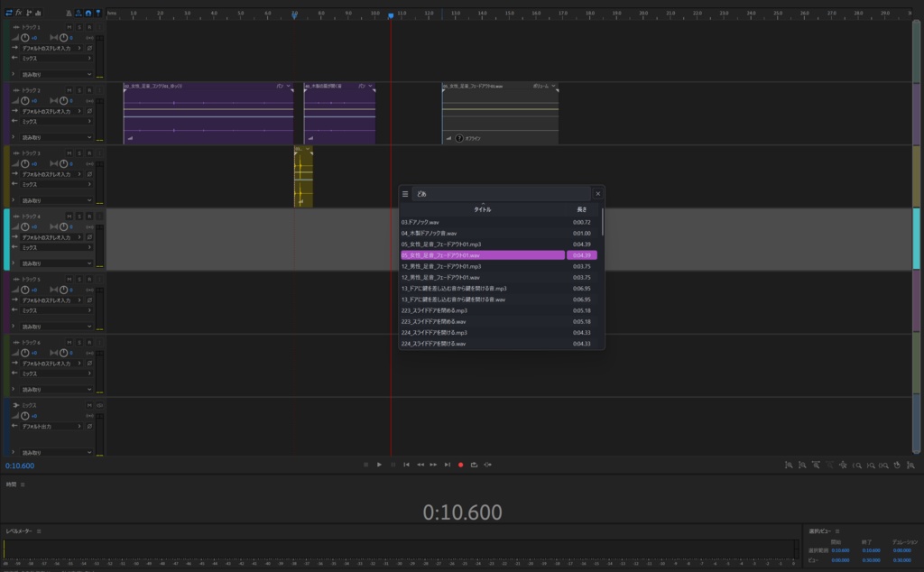Screen dimensions: 924x572
Task: Move playhead to next marker
Action: pos(448,465)
